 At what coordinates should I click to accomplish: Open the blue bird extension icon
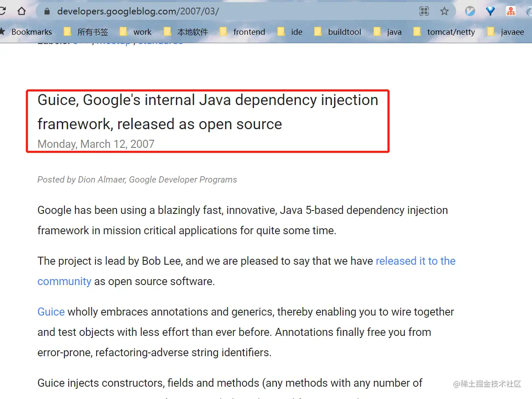click(x=470, y=11)
